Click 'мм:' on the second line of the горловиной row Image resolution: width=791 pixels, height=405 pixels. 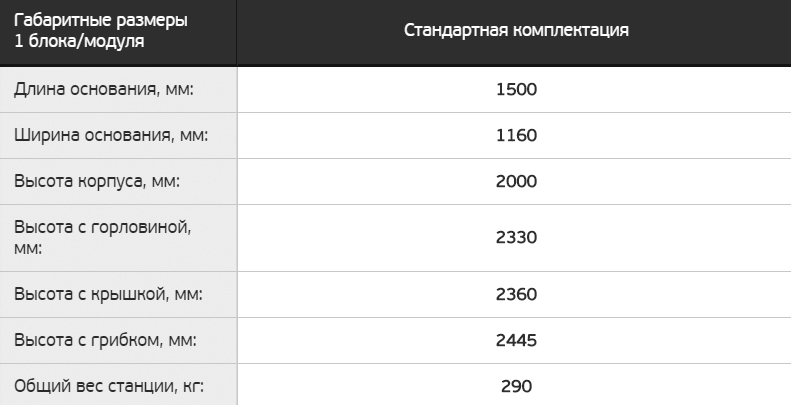(x=28, y=248)
